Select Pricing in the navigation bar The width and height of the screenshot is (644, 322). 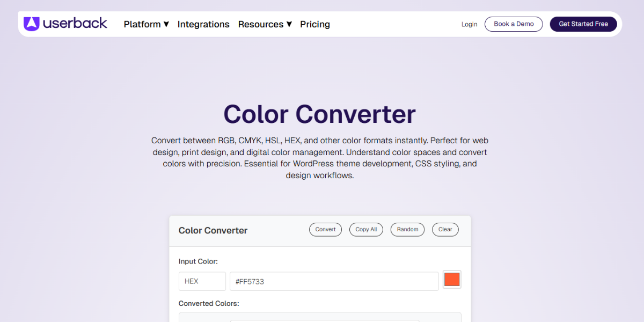click(315, 24)
